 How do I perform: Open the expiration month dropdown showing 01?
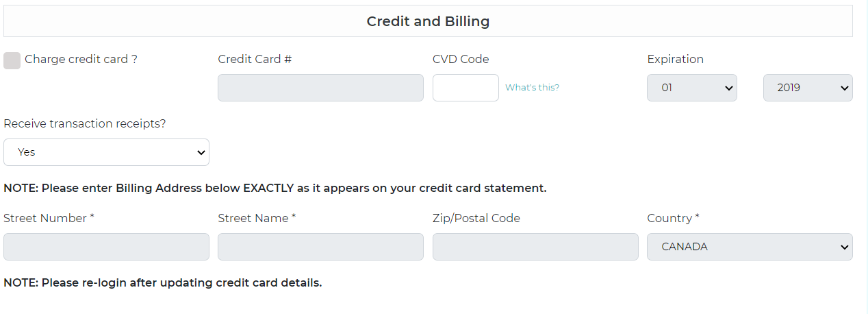click(x=691, y=88)
